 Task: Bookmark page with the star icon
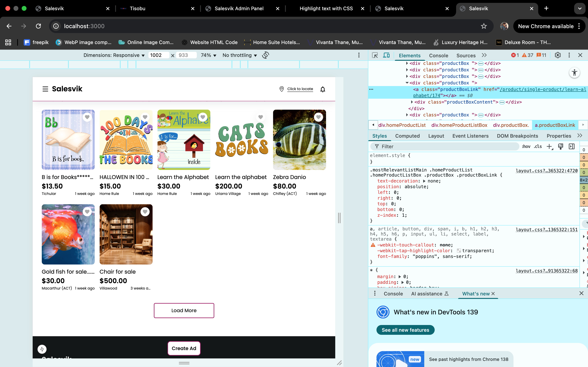(483, 26)
